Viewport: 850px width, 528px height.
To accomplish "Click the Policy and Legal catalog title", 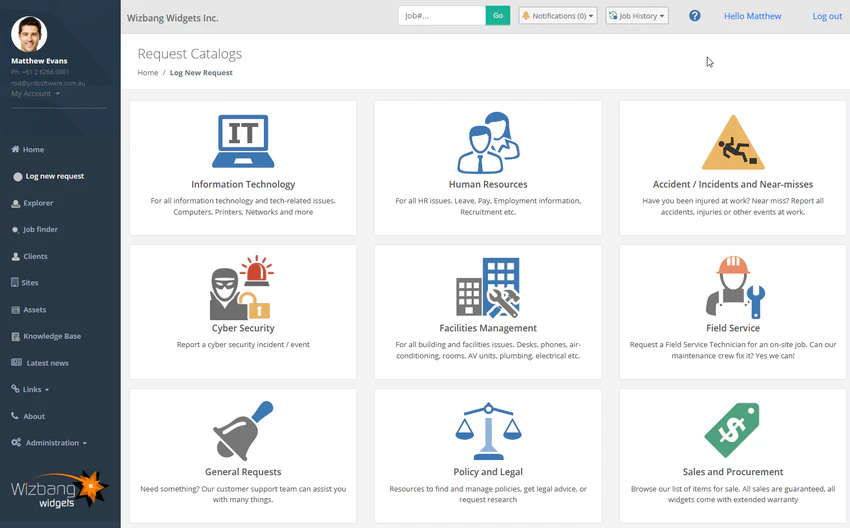I will 488,472.
